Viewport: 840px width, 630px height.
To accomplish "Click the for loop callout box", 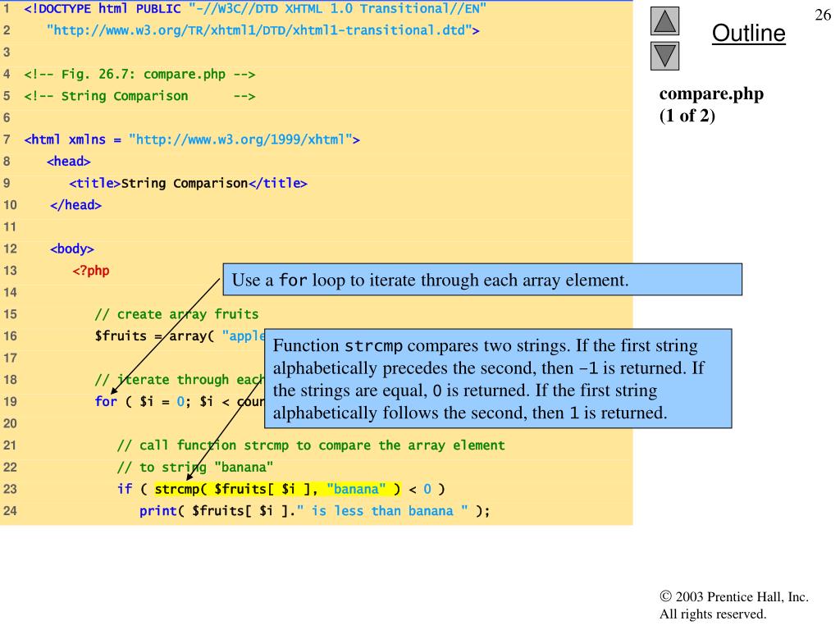I will tap(482, 280).
